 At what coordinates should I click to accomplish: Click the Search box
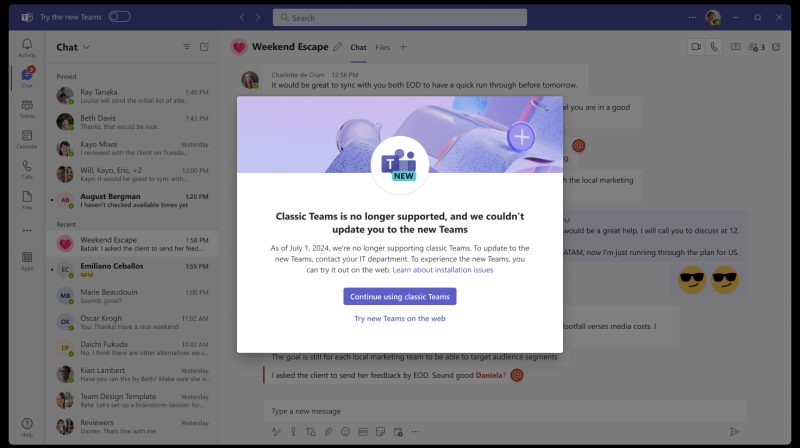pyautogui.click(x=400, y=17)
